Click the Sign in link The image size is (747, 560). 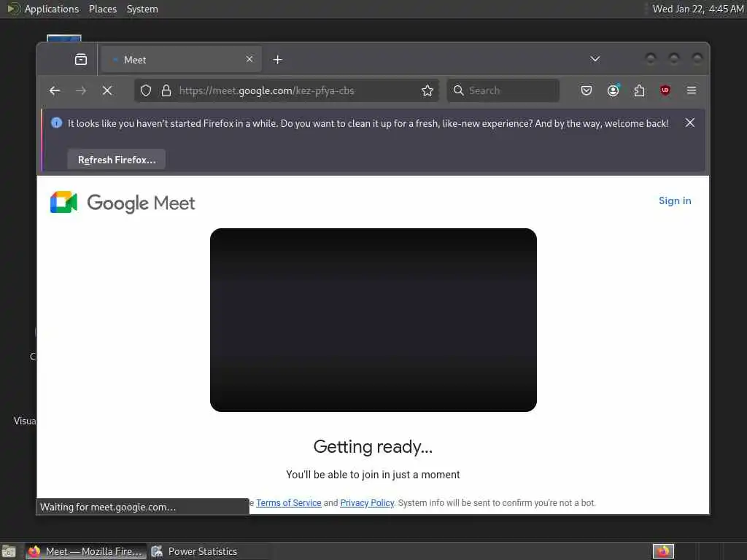pyautogui.click(x=675, y=201)
